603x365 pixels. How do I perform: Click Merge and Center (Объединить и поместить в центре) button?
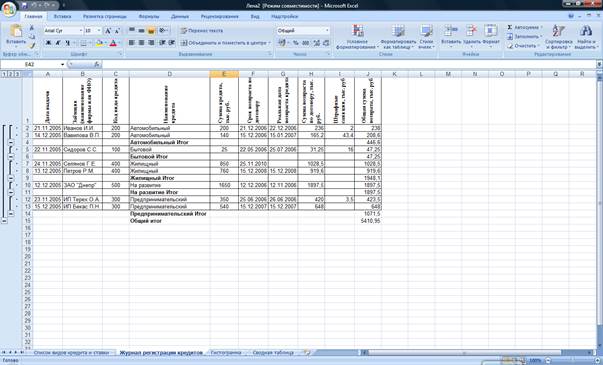click(x=225, y=43)
